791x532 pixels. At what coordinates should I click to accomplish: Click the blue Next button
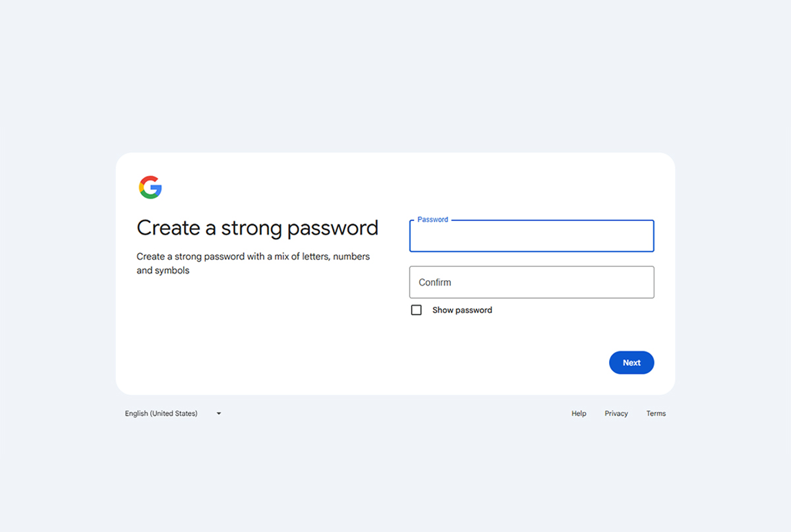[631, 363]
